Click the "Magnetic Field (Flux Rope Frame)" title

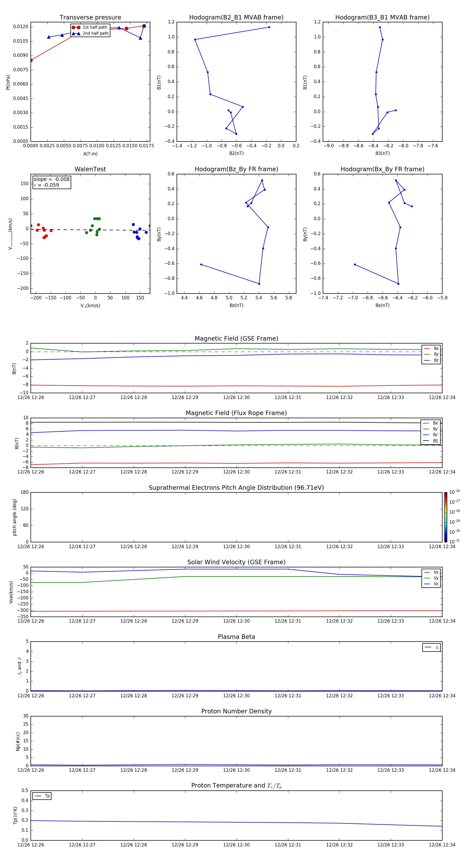coord(236,413)
